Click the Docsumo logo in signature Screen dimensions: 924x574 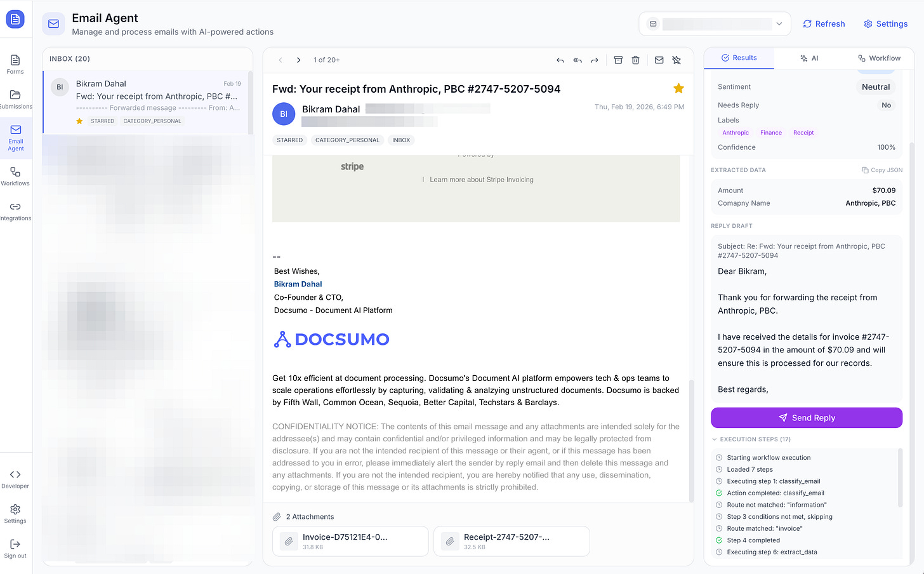coord(331,339)
